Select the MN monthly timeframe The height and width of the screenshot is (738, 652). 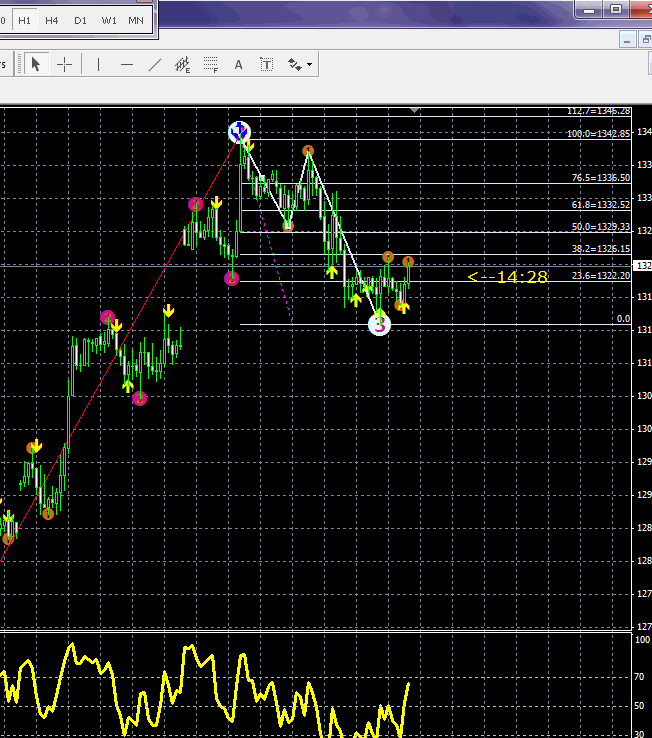[136, 21]
